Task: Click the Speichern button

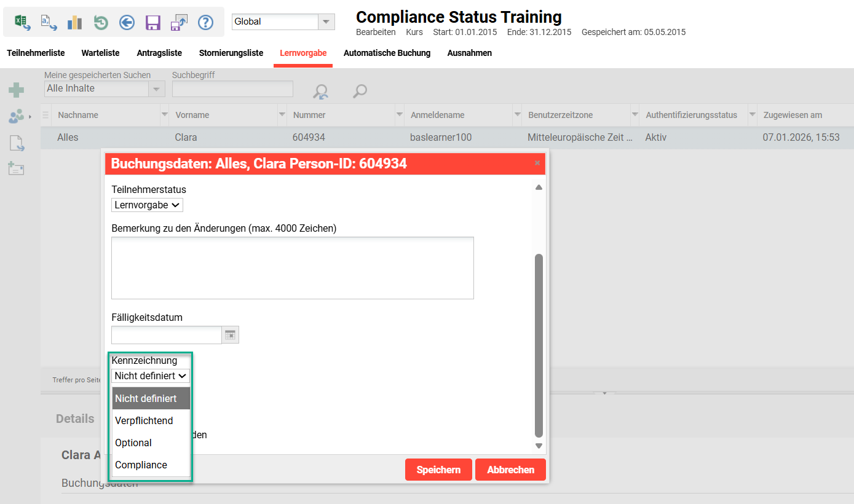Action: [x=438, y=470]
